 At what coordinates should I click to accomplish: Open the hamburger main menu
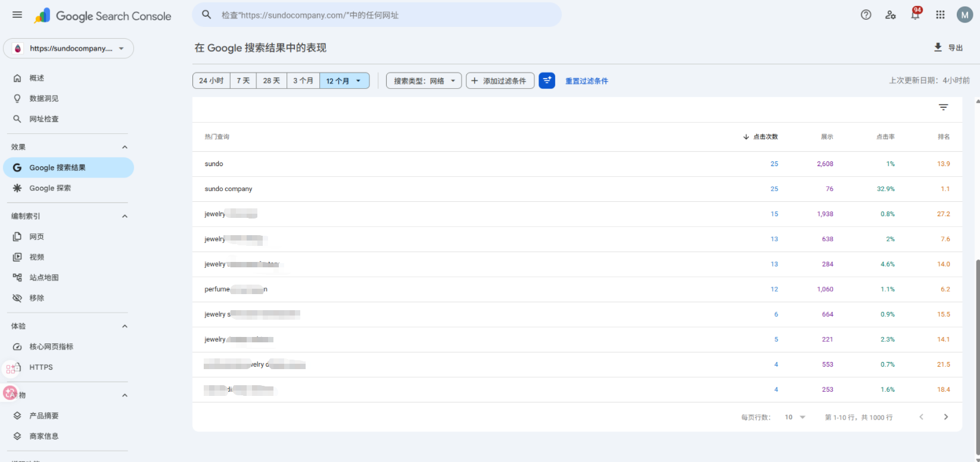(x=17, y=15)
